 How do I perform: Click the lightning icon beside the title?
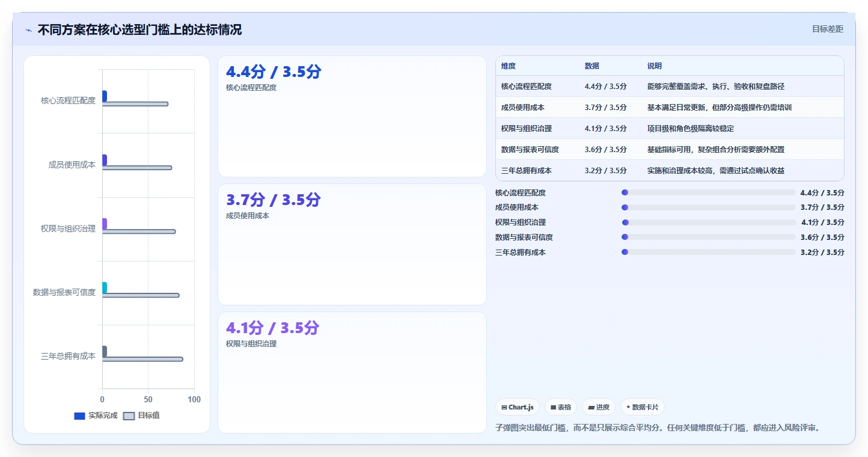29,30
